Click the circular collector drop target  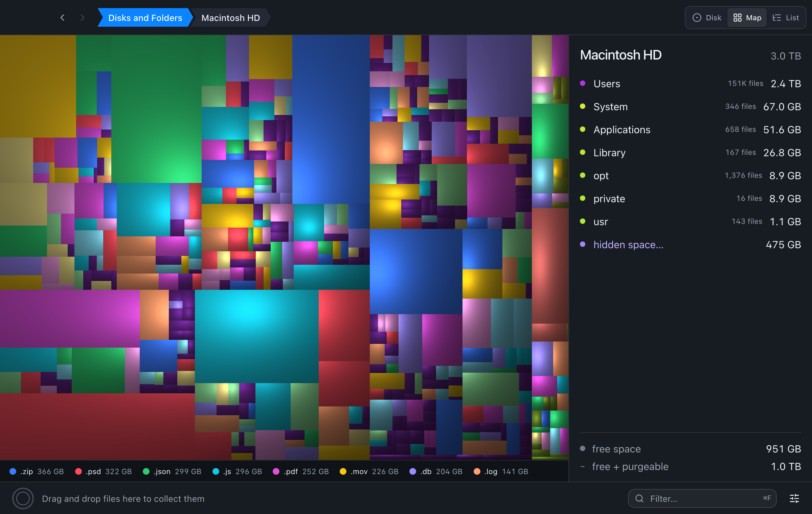pyautogui.click(x=23, y=498)
